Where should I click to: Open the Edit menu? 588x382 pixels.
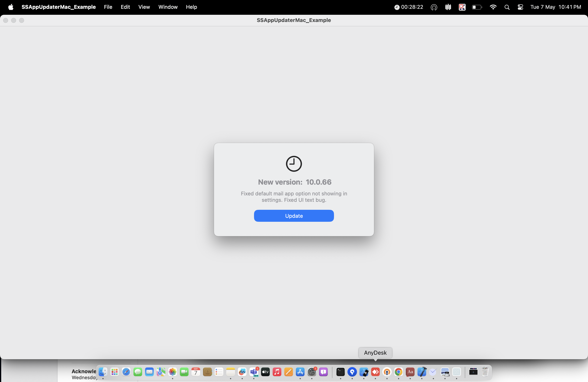[125, 7]
